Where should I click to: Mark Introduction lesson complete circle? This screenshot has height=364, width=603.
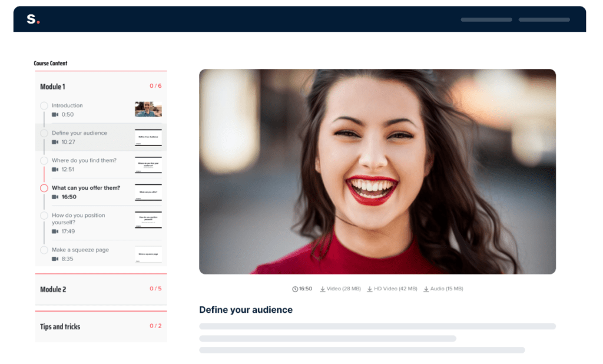(44, 106)
